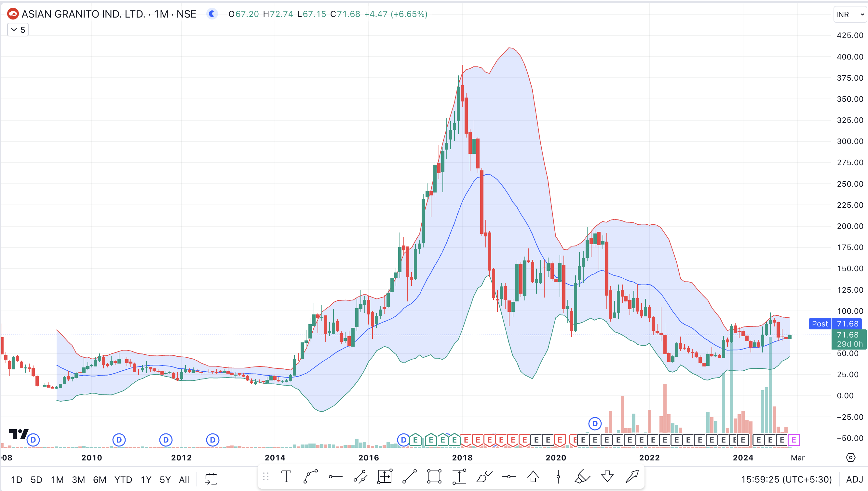Switch chart range to 6M
This screenshot has height=491, width=868.
tap(100, 480)
